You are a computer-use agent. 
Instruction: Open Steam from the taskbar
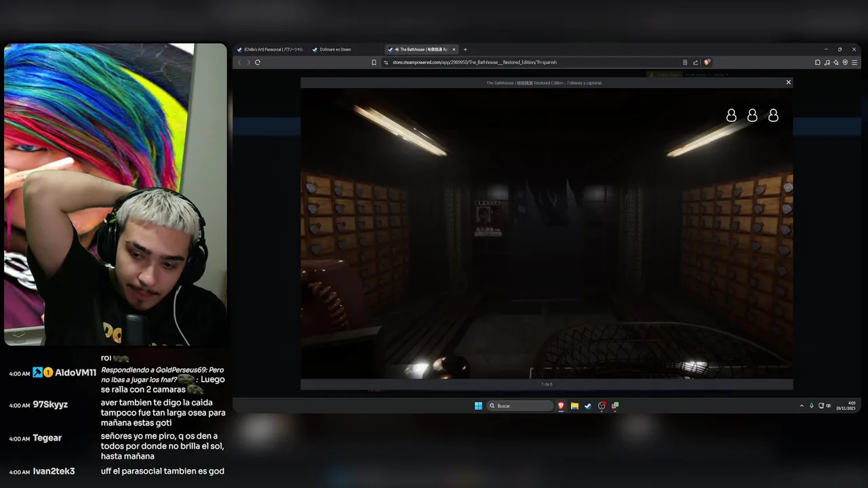pyautogui.click(x=588, y=406)
